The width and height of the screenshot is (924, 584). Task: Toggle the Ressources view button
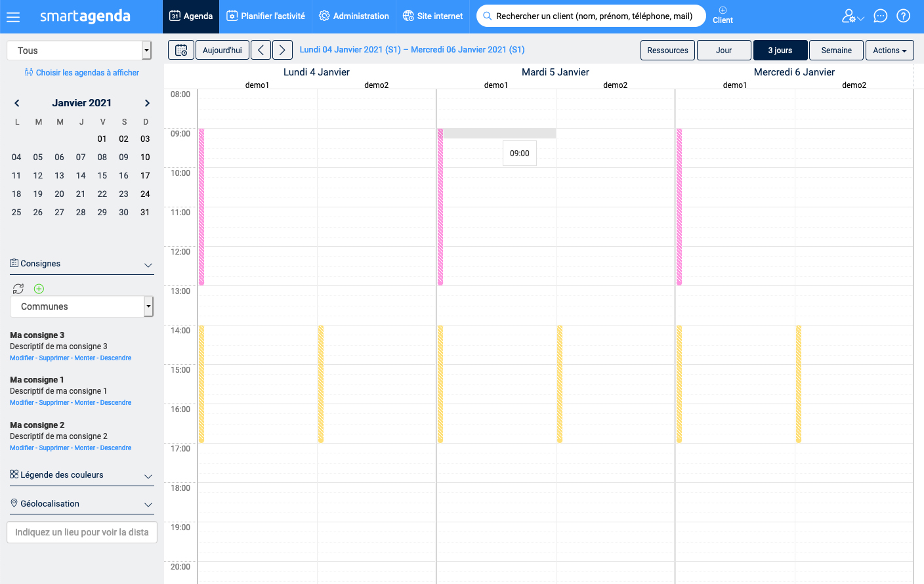point(667,51)
